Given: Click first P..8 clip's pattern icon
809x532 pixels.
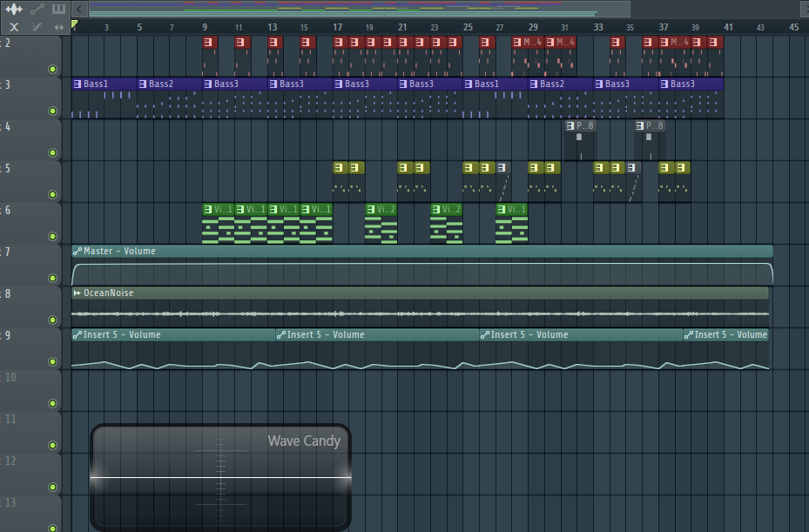Looking at the screenshot, I should pos(570,125).
